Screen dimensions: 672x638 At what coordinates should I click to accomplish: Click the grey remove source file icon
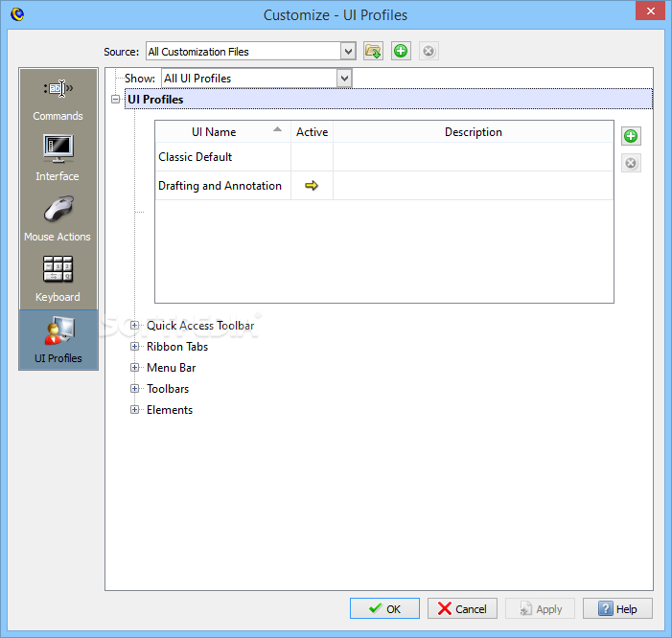429,52
